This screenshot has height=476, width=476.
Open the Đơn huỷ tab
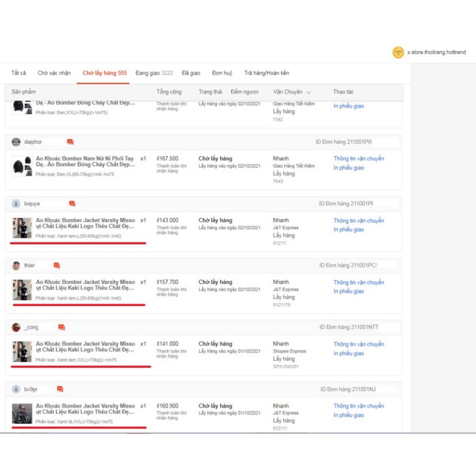coord(222,73)
